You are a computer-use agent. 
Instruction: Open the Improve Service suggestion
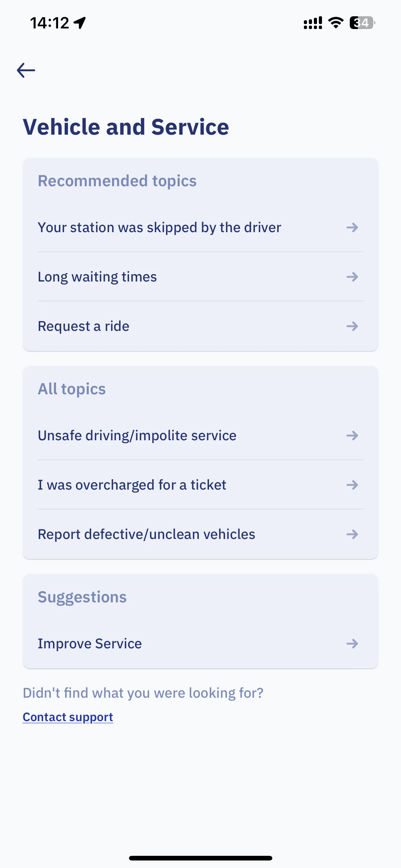pyautogui.click(x=200, y=644)
